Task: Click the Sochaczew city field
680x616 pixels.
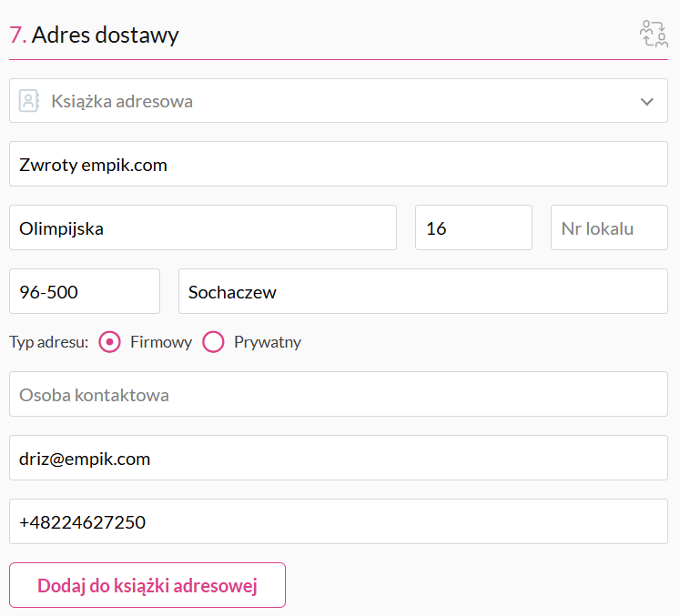Action: pyautogui.click(x=423, y=291)
